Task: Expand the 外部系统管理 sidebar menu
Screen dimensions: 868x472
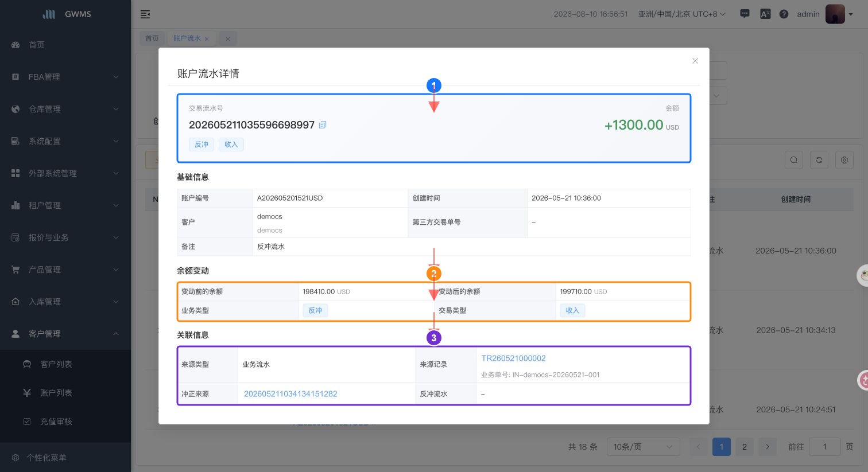Action: coord(65,173)
